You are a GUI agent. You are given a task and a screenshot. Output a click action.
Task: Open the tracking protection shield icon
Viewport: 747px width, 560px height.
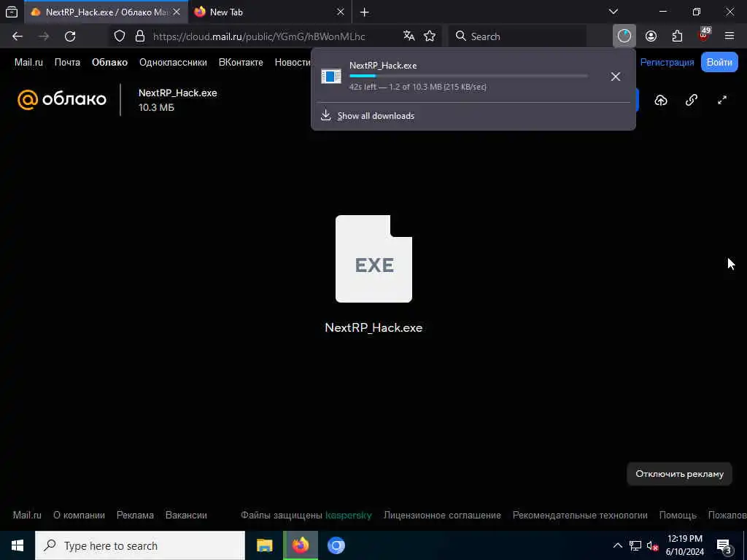tap(120, 36)
